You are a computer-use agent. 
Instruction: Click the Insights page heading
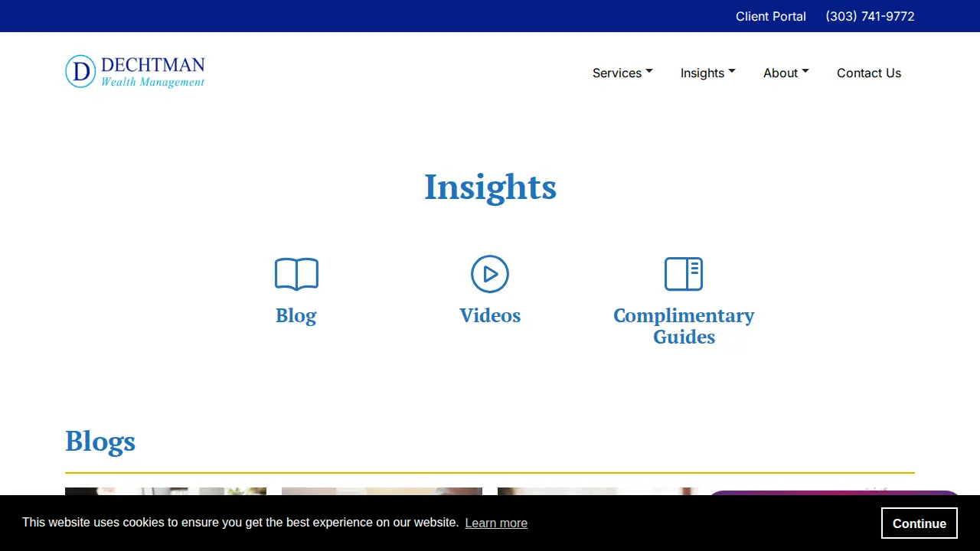point(490,187)
